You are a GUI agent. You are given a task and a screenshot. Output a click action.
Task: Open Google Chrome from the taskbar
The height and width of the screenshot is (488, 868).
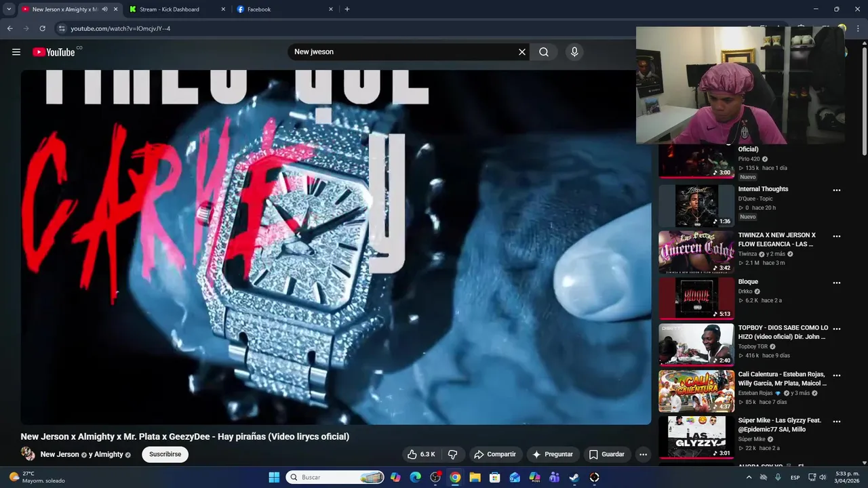tap(455, 477)
